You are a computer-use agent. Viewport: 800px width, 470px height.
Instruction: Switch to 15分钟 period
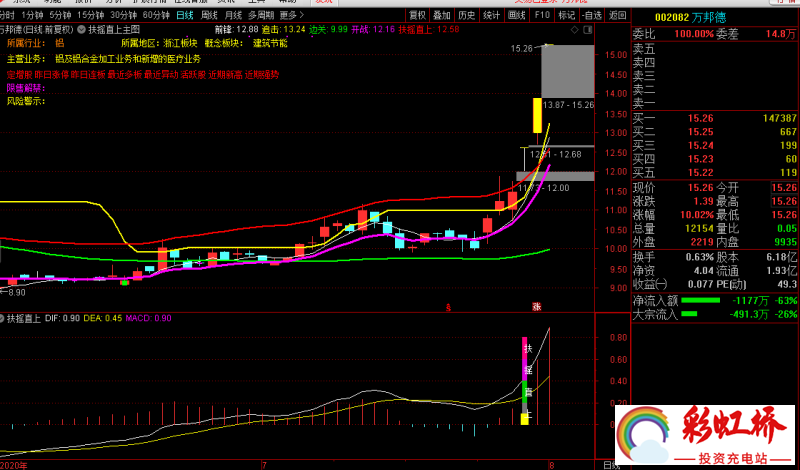(90, 15)
